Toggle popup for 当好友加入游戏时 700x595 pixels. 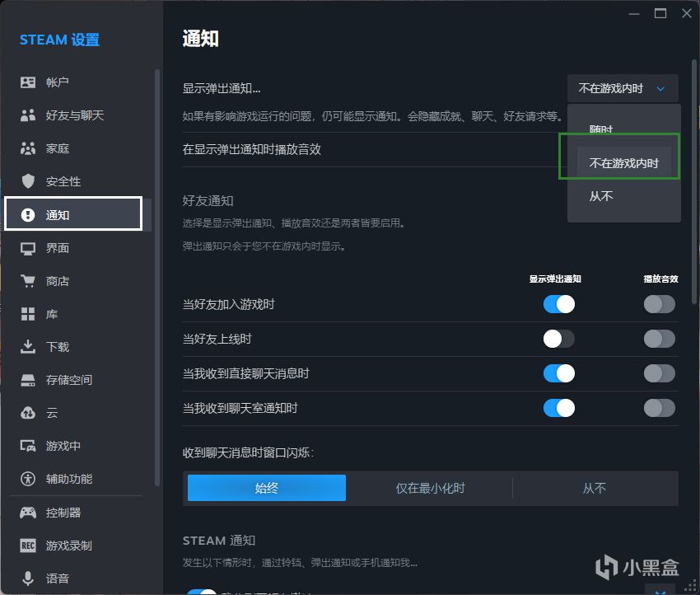click(x=559, y=304)
